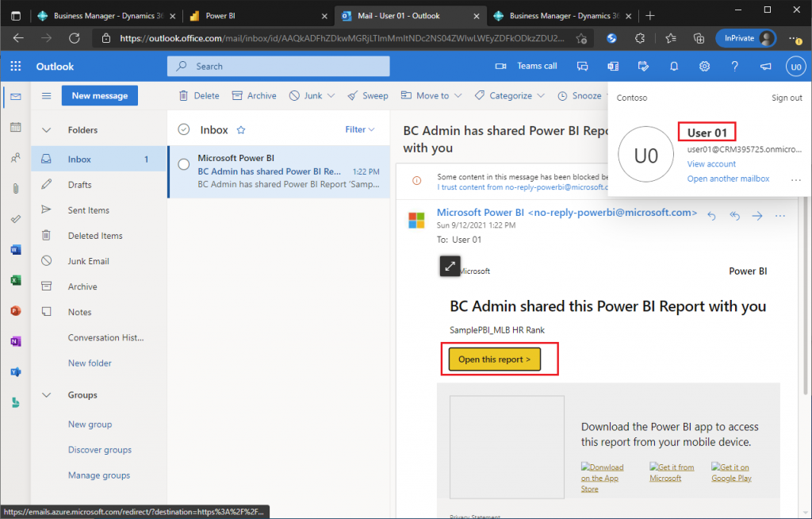Click Open this report button
This screenshot has height=519, width=812.
pos(495,359)
